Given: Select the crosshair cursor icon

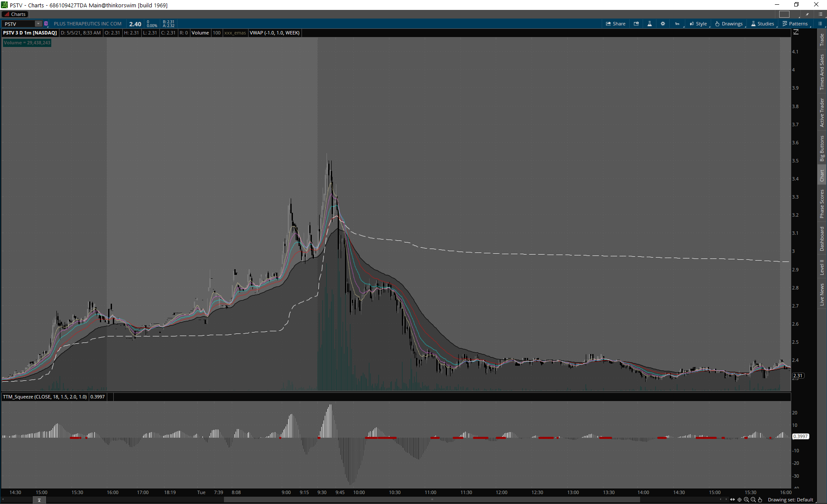Looking at the screenshot, I should pos(740,500).
